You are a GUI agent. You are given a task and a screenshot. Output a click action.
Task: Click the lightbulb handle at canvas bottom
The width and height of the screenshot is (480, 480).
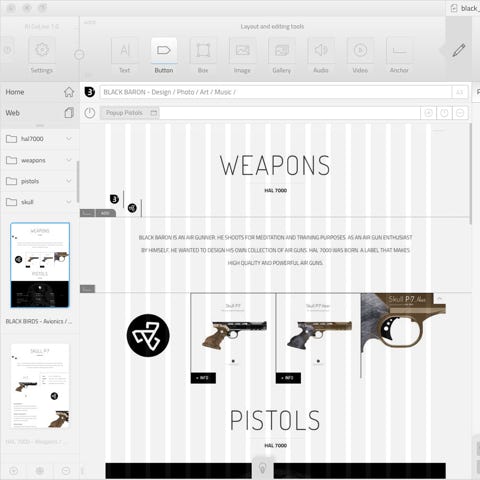(x=262, y=468)
